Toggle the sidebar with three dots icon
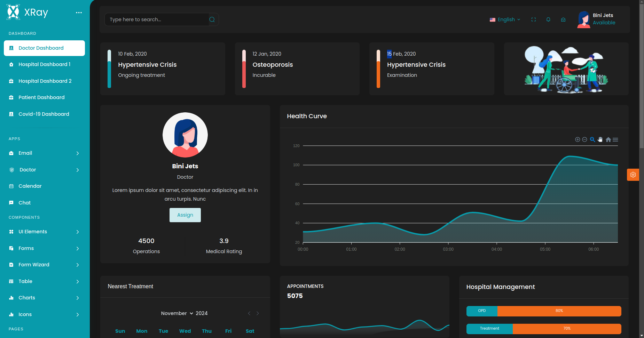644x338 pixels. coord(79,13)
